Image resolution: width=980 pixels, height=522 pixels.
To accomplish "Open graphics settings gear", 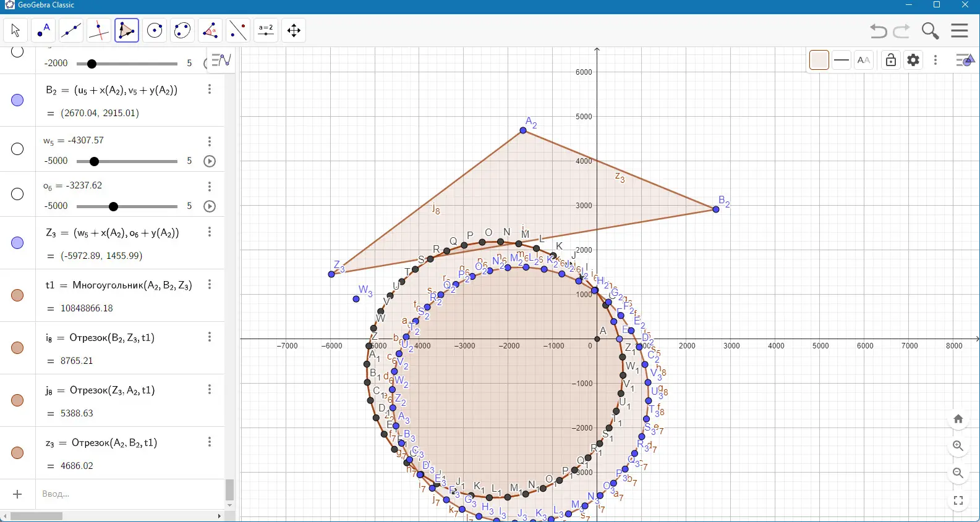I will 913,60.
